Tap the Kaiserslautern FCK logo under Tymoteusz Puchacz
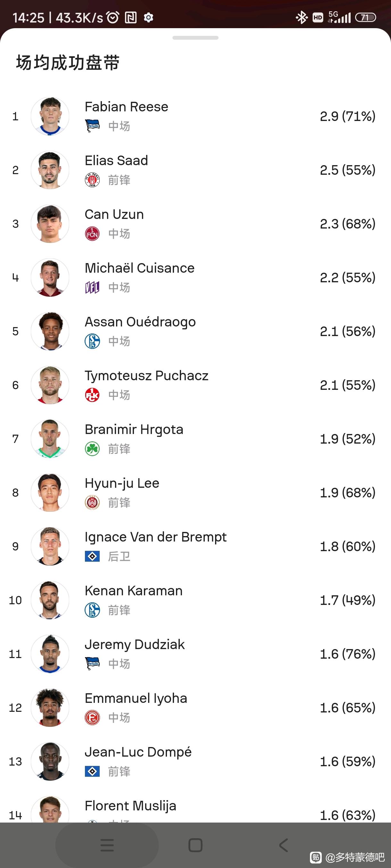The width and height of the screenshot is (391, 868). pyautogui.click(x=92, y=395)
